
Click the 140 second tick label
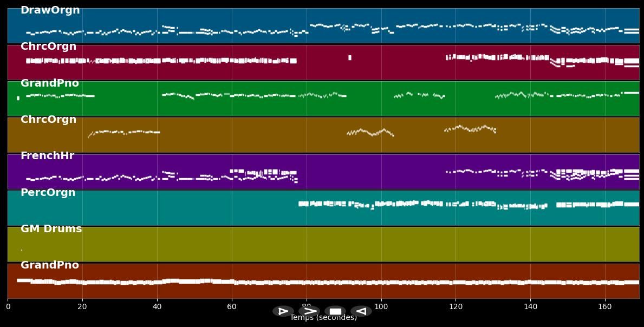pos(530,306)
